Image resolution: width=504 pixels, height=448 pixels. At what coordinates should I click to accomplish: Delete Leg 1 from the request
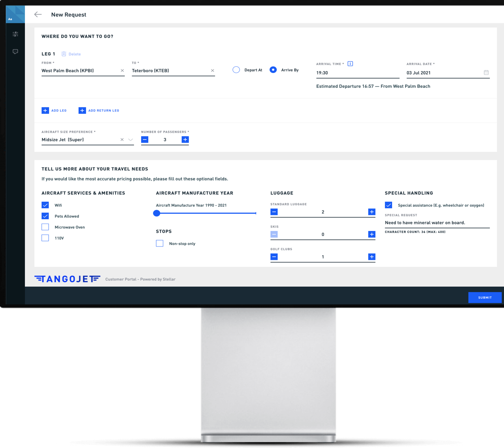72,54
